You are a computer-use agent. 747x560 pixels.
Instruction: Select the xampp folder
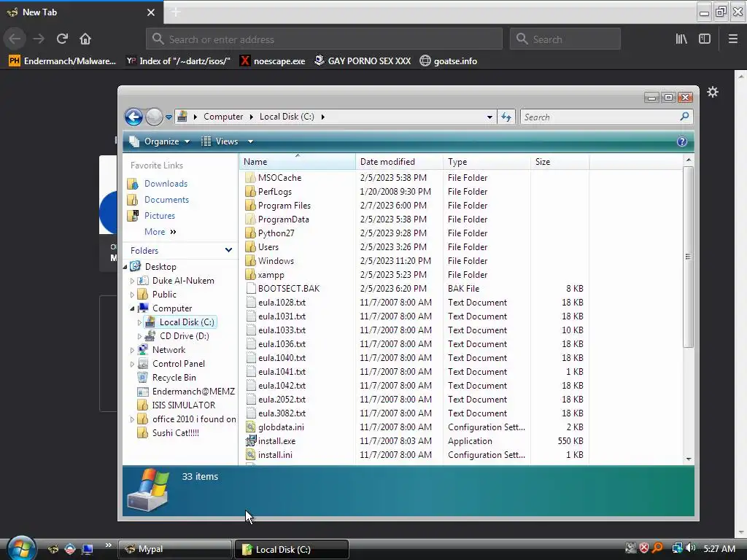tap(271, 275)
